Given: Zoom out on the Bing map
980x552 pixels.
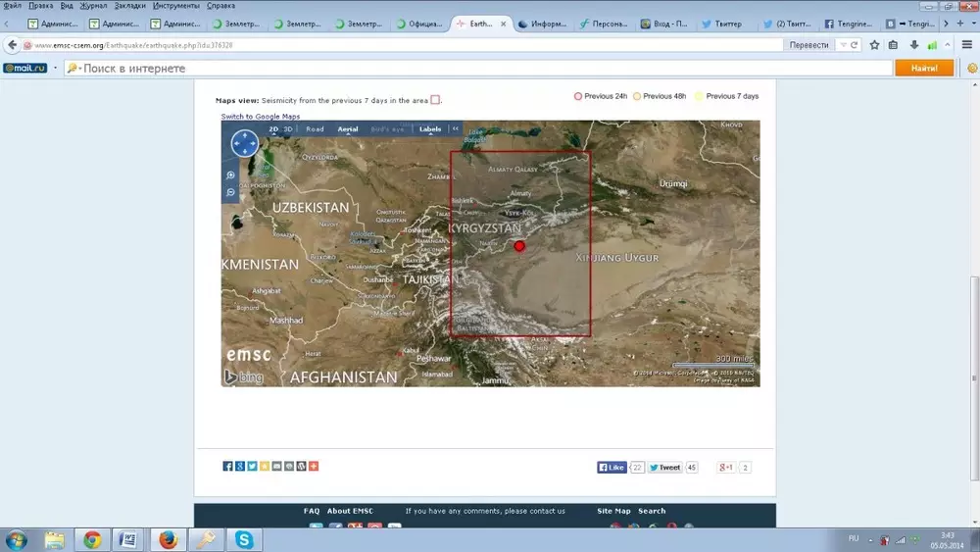Looking at the screenshot, I should tap(231, 192).
